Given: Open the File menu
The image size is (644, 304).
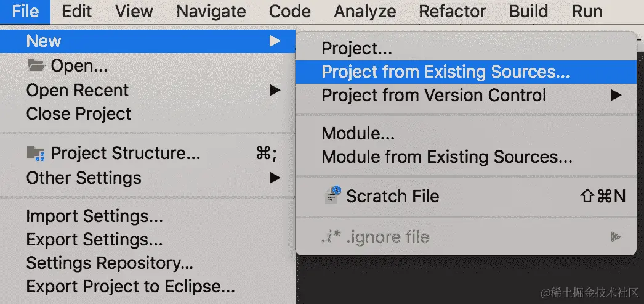Looking at the screenshot, I should pyautogui.click(x=25, y=11).
